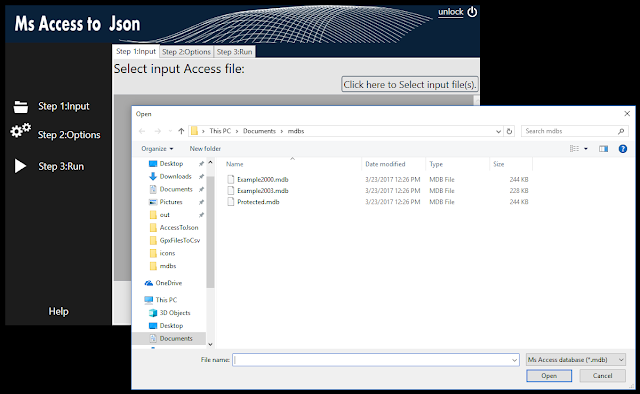Expand the address bar history dropdown
640x394 pixels.
pos(498,131)
